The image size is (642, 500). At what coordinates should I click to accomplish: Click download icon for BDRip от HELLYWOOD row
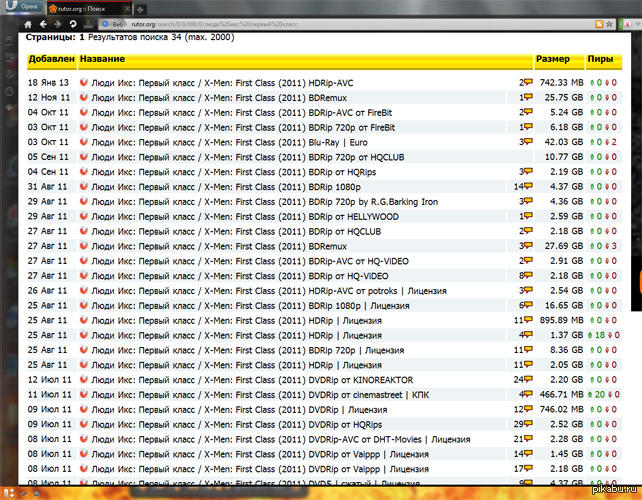(x=84, y=216)
